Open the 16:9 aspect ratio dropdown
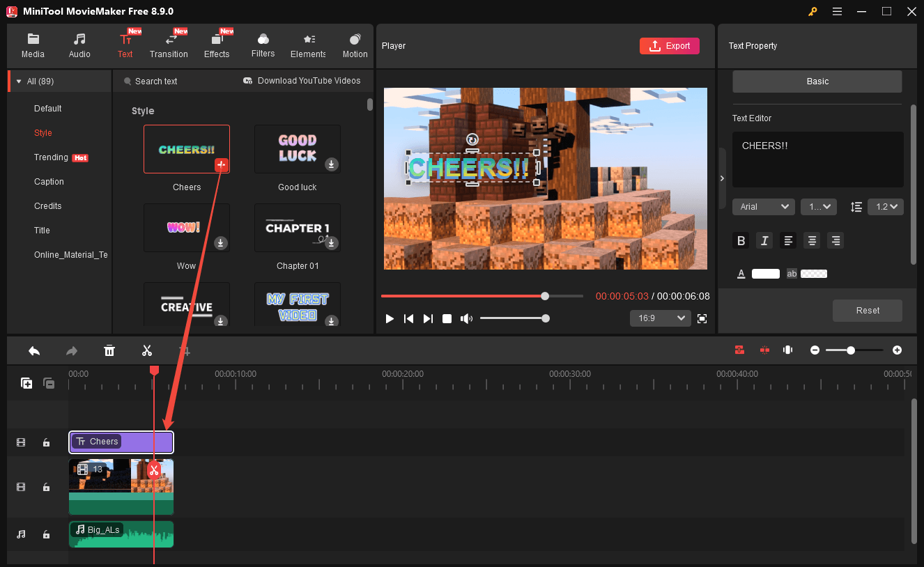 (660, 318)
